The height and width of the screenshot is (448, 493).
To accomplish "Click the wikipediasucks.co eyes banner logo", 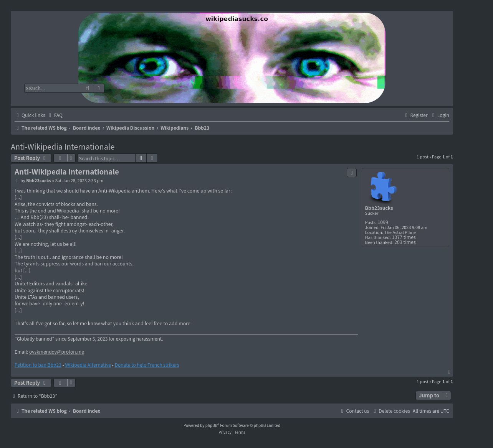I will point(232,58).
